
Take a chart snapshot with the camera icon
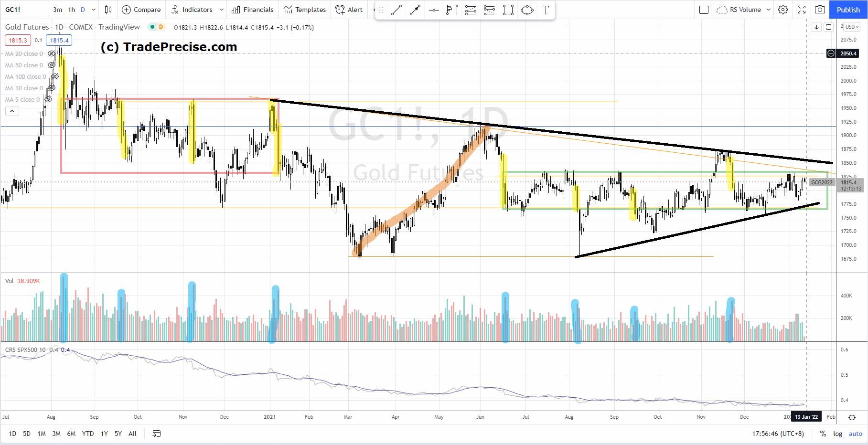pyautogui.click(x=820, y=10)
